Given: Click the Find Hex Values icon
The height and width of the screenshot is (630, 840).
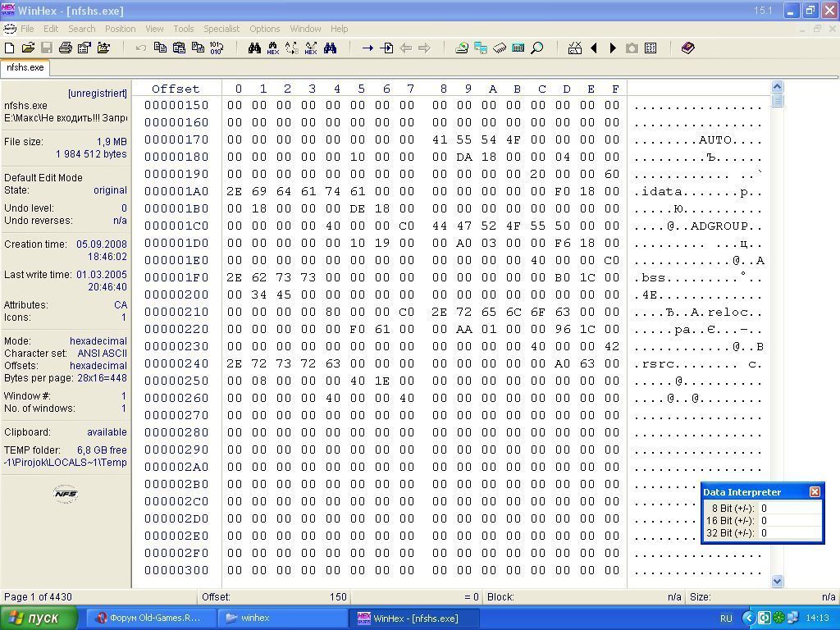Looking at the screenshot, I should click(272, 48).
